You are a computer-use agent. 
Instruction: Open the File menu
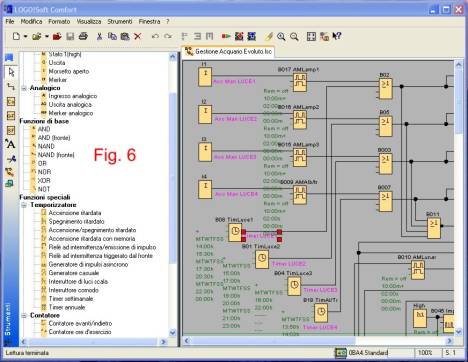pyautogui.click(x=10, y=21)
